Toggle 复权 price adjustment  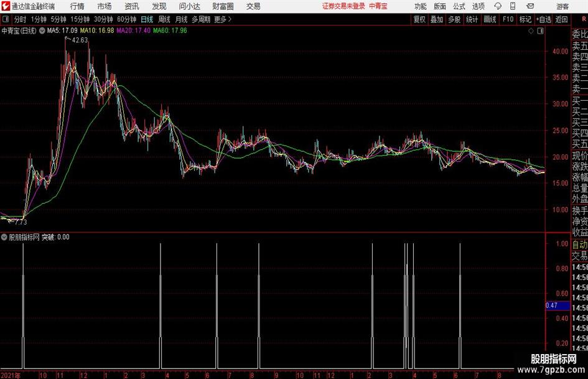[419, 19]
